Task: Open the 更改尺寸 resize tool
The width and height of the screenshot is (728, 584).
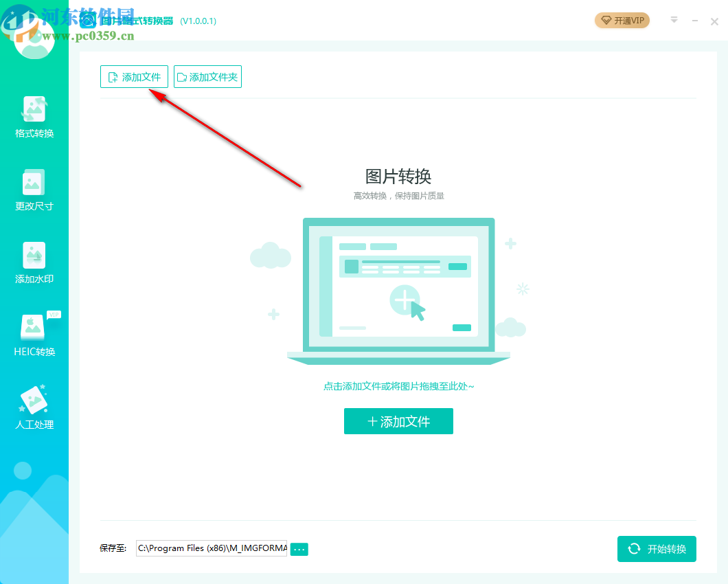Action: (34, 191)
